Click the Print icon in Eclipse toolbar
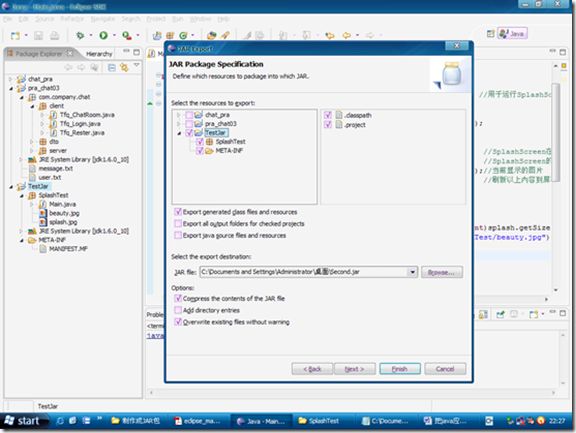Image resolution: width=576 pixels, height=433 pixels. 55,35
